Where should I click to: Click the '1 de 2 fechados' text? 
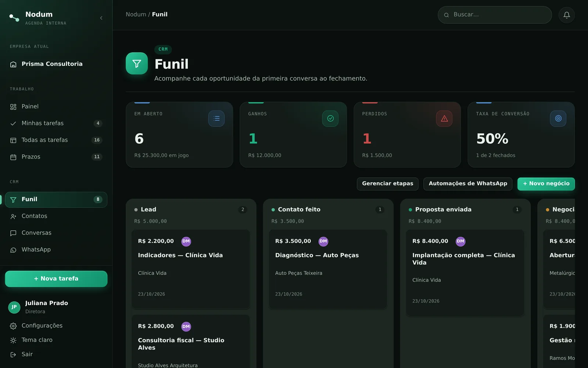coord(496,155)
